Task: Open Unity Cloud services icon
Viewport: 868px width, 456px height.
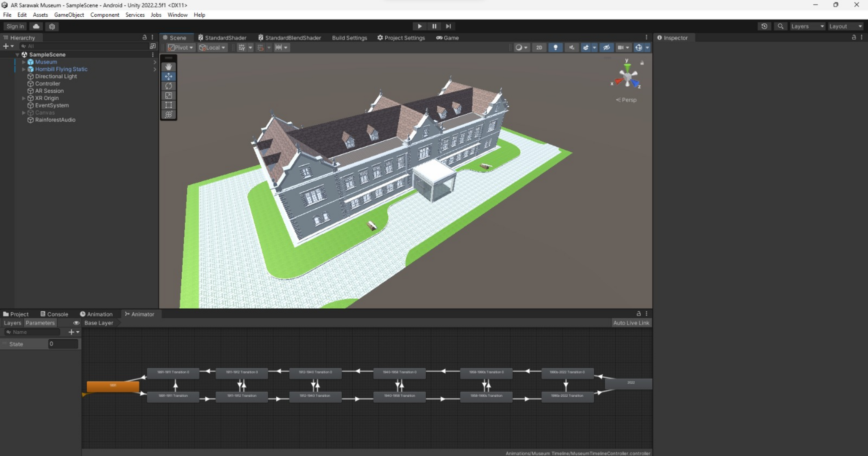Action: coord(36,26)
